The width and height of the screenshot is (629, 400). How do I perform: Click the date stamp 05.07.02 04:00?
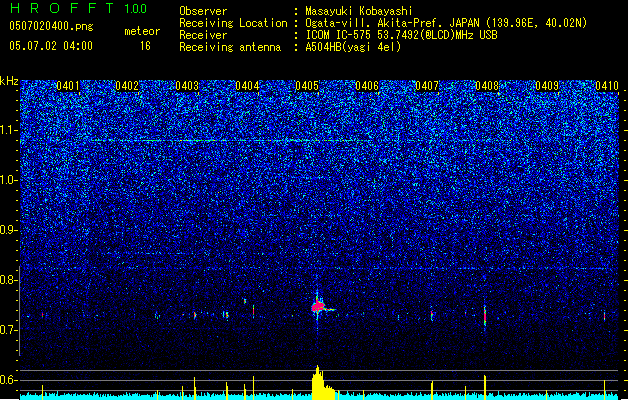[x=51, y=46]
